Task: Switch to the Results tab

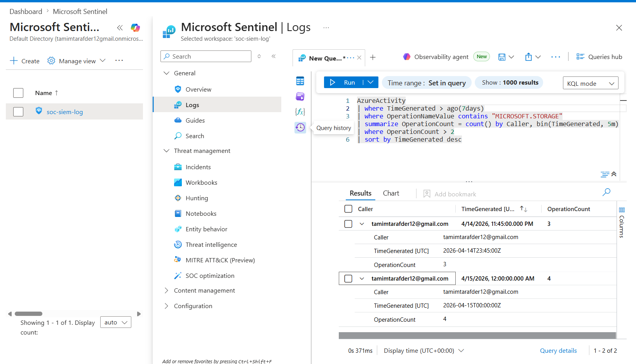Action: pyautogui.click(x=361, y=193)
